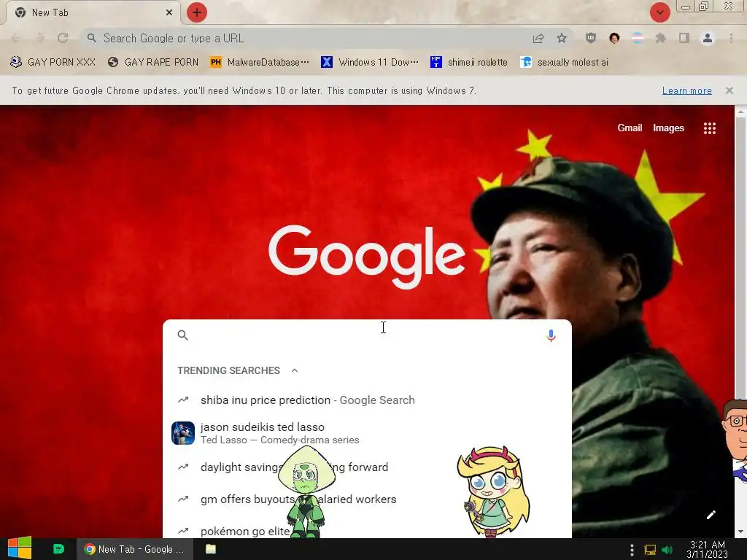The image size is (747, 560).
Task: Follow the Learn more link in the update notice
Action: pos(687,90)
